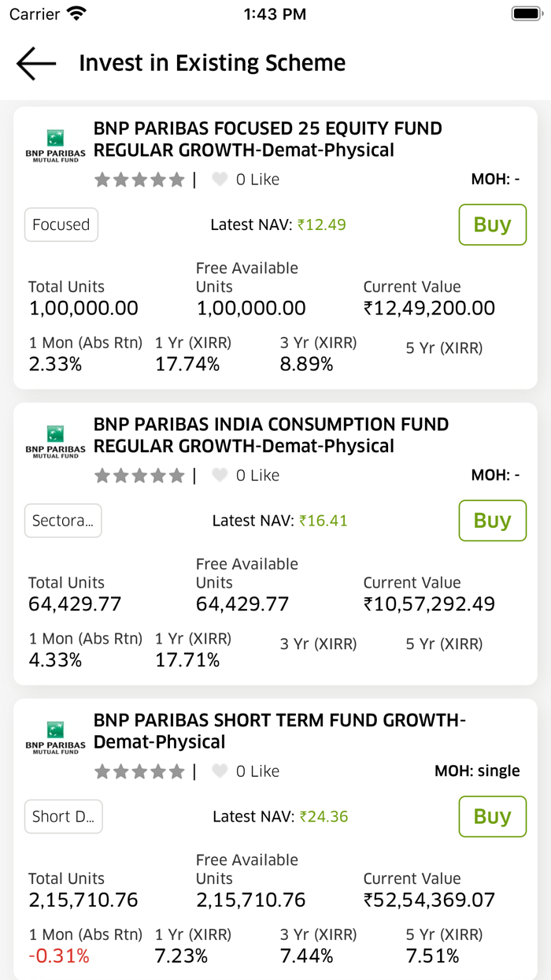Buy the Short Term Fund Growth

coord(492,816)
